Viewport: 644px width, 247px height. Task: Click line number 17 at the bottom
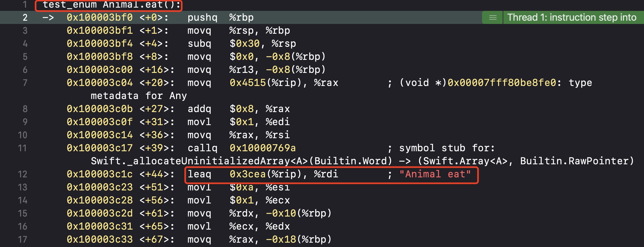[x=23, y=239]
